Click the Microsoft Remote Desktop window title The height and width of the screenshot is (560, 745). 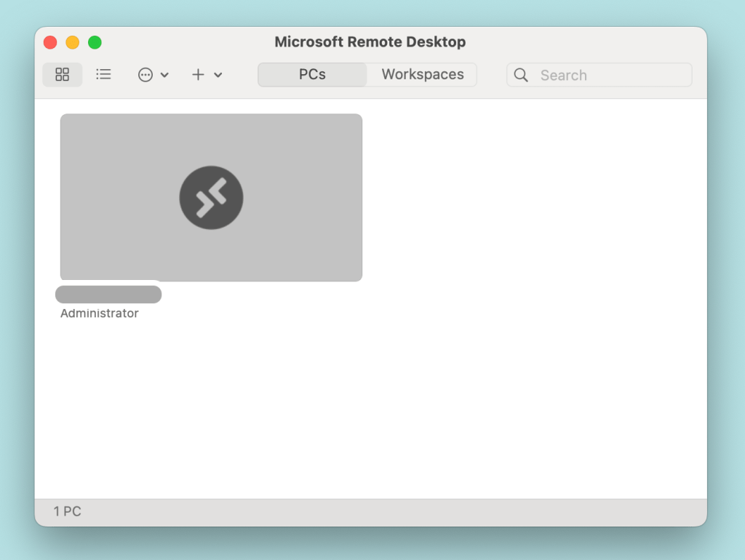coord(370,42)
